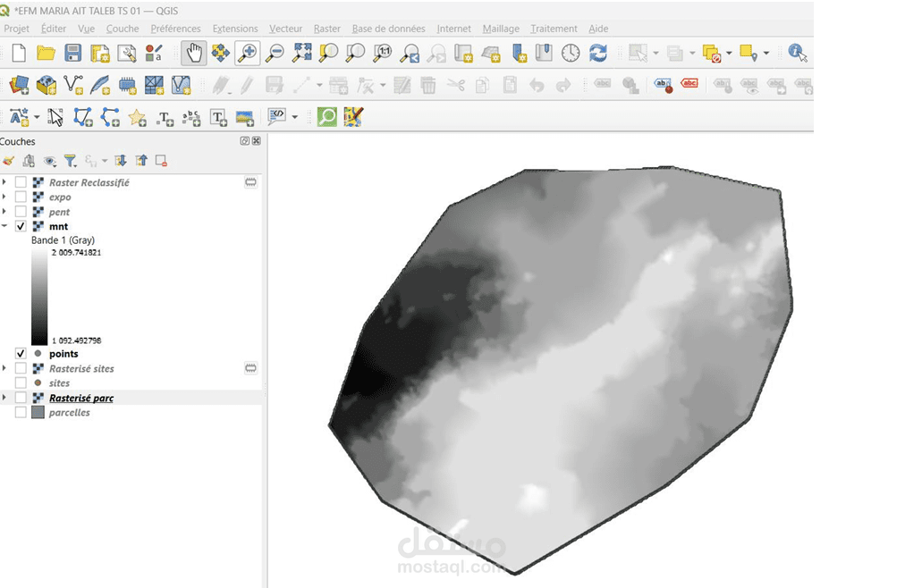Expand the Raster Reclassifié layer tree

point(4,182)
